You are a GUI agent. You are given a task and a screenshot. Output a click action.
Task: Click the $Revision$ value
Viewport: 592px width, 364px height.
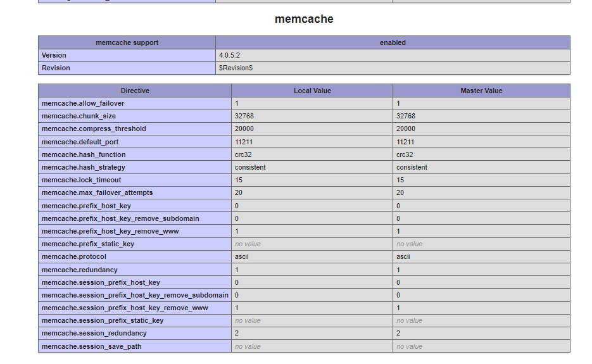pos(236,68)
